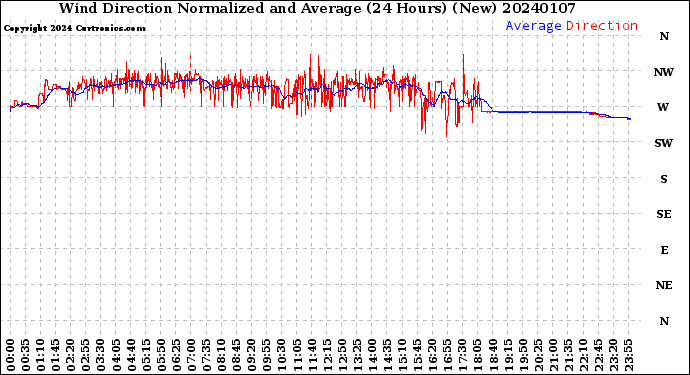This screenshot has height=375, width=690.
Task: Click the 08:10 time axis label
Action: [x=221, y=355]
